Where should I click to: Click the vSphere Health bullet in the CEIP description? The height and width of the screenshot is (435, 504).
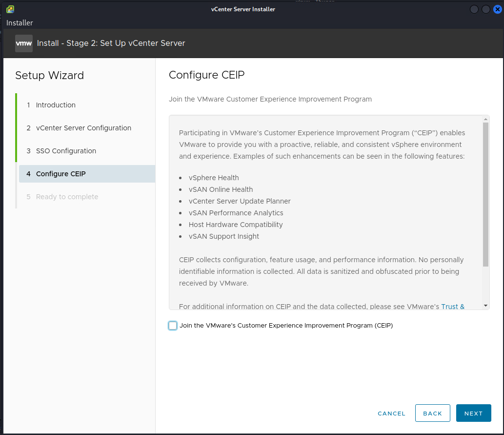(x=214, y=178)
